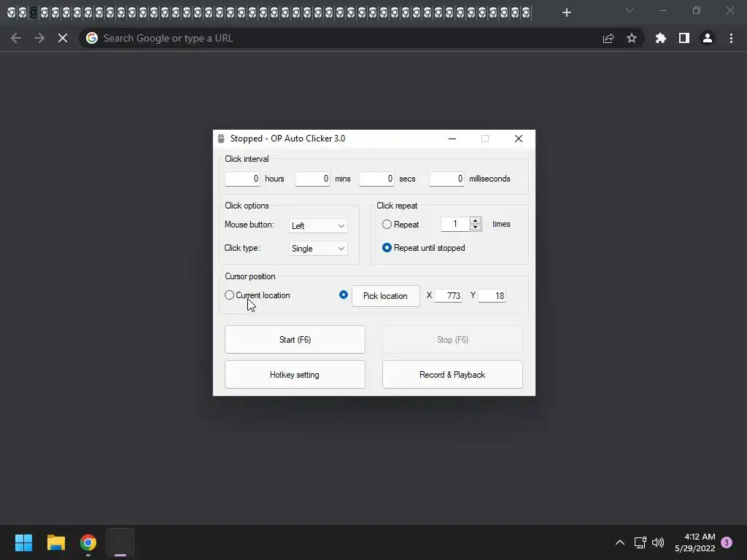
Task: Click the OP Auto Clicker title icon
Action: 221,139
